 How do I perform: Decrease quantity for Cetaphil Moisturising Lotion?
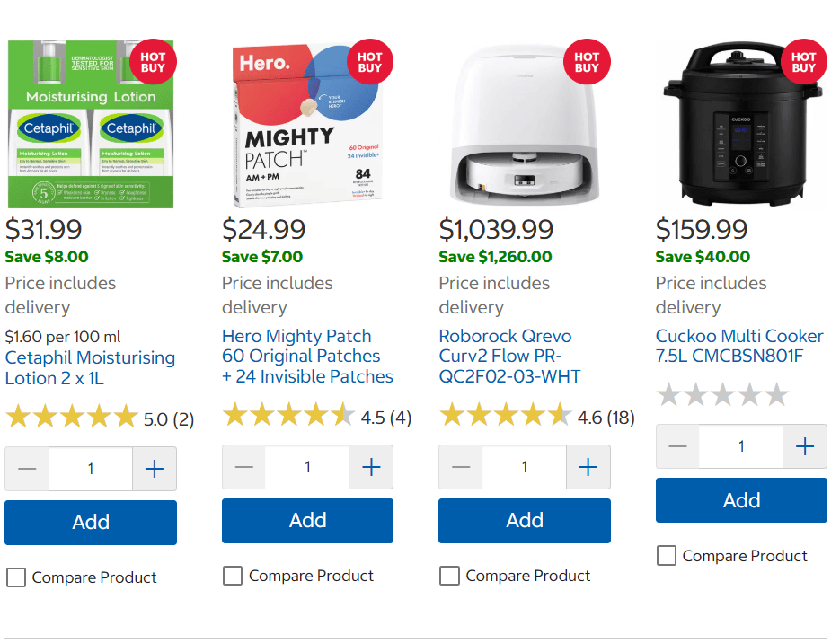(x=27, y=469)
